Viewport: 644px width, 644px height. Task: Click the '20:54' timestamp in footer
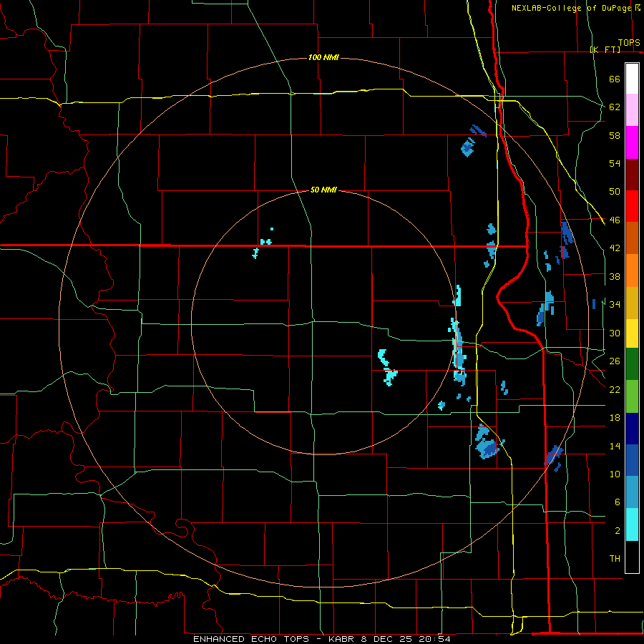point(434,639)
